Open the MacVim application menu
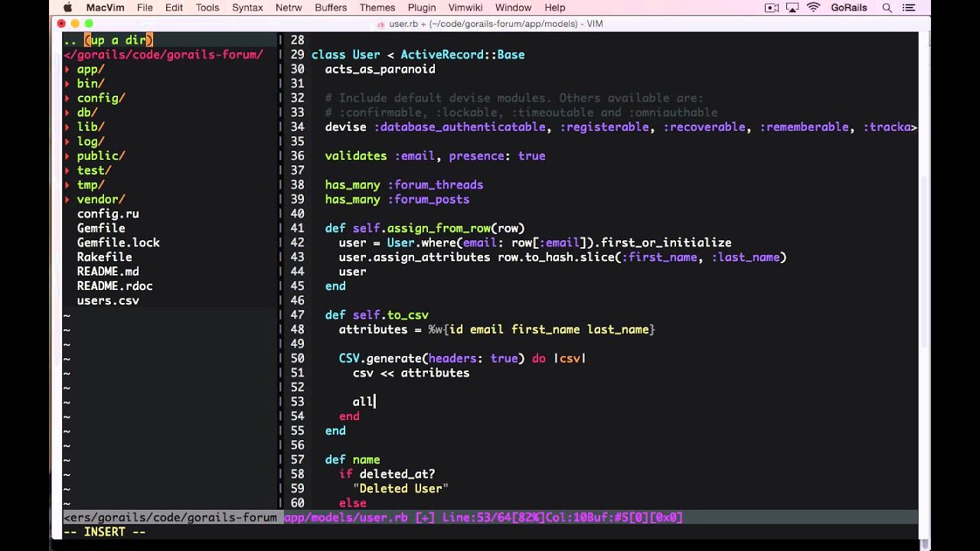This screenshot has width=980, height=551. [x=106, y=8]
